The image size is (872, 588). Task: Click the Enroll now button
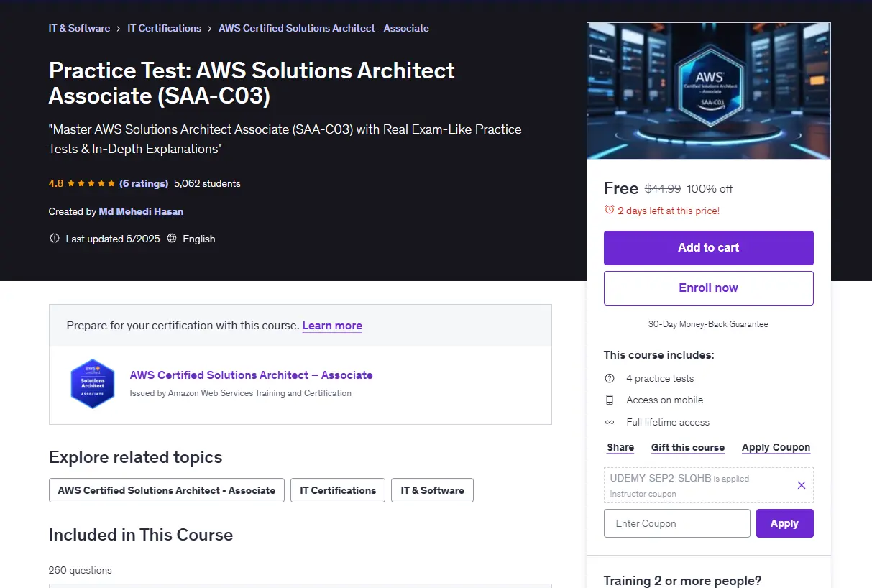(x=708, y=288)
